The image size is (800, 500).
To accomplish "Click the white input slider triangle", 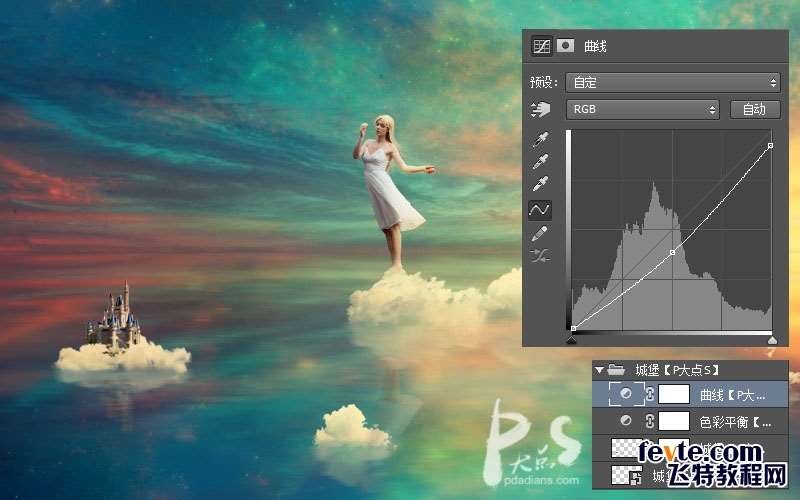I will tap(772, 340).
